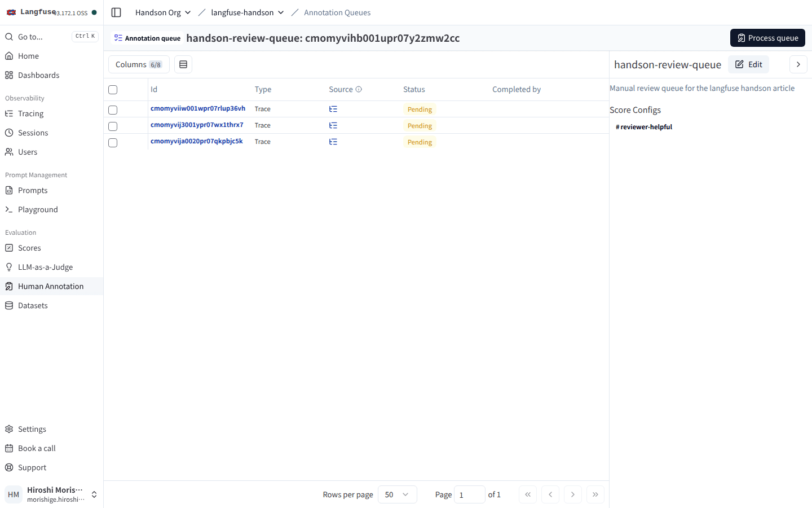Go to first page button

(528, 494)
